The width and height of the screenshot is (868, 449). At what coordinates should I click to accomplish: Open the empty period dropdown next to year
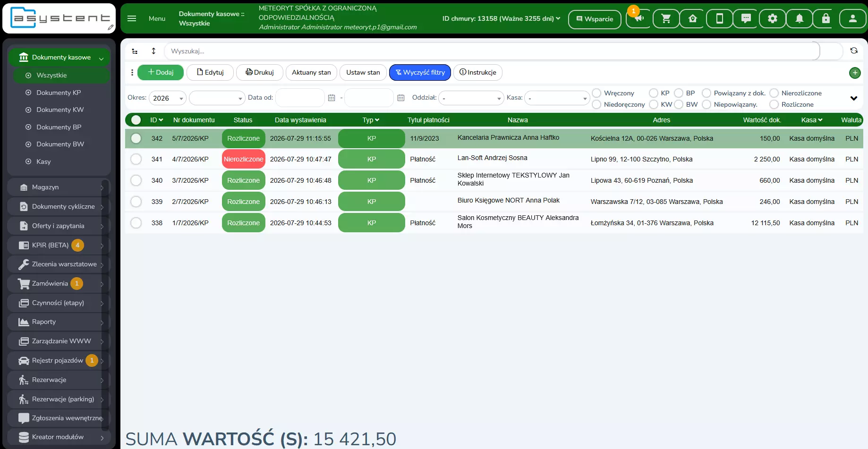click(x=217, y=98)
